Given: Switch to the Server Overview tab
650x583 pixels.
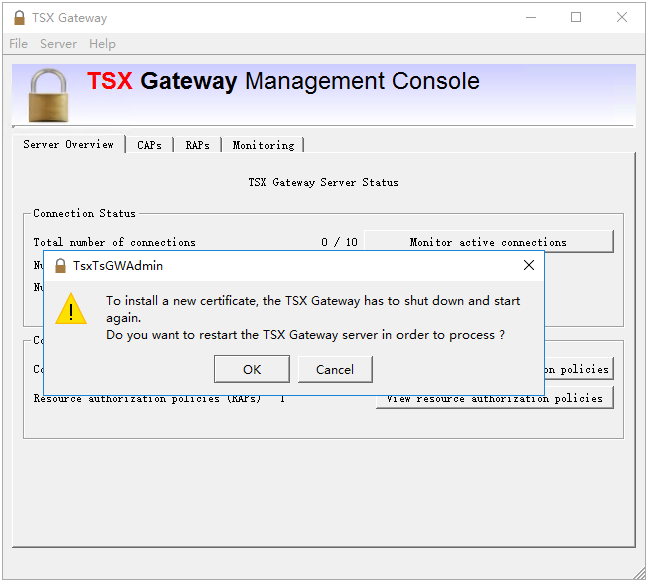Looking at the screenshot, I should (x=68, y=144).
